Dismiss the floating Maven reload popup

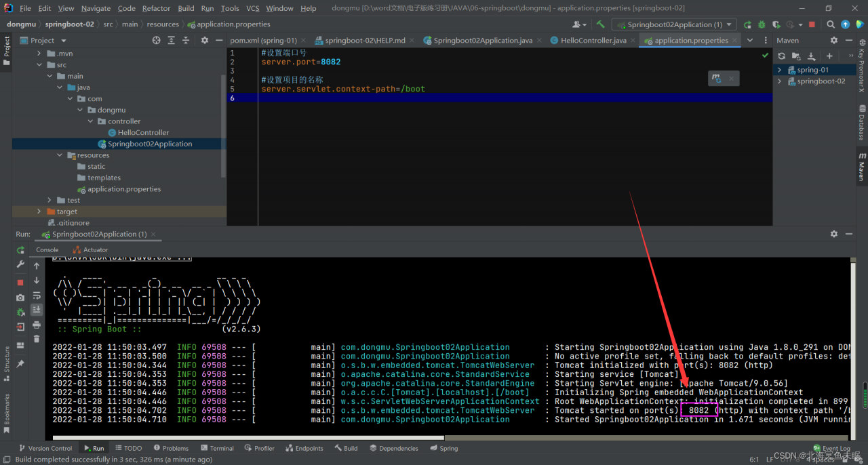click(732, 79)
